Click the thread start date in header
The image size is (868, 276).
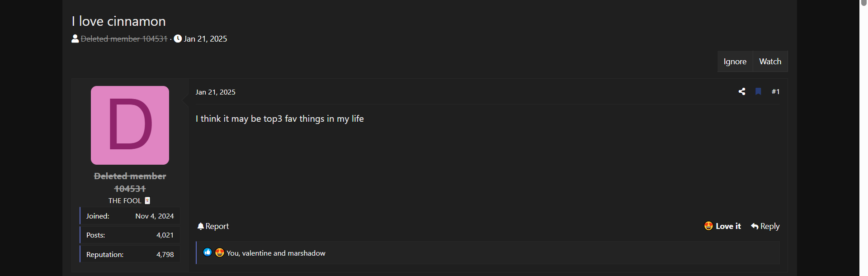[x=205, y=39]
